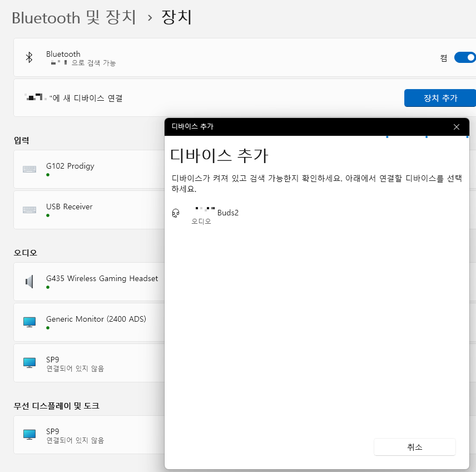Screen dimensions: 476x472
Task: Click the Bluetooth icon in the settings panel
Action: coord(29,57)
